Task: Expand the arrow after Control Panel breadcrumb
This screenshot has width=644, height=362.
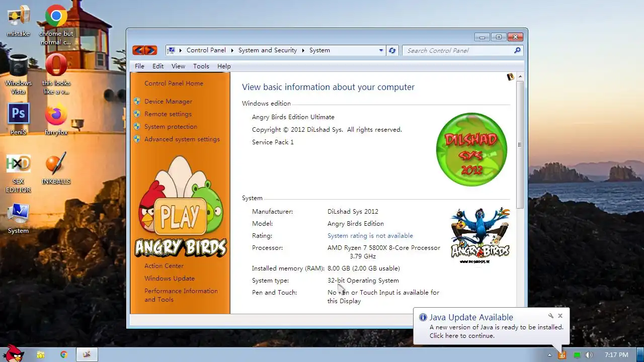Action: click(232, 50)
